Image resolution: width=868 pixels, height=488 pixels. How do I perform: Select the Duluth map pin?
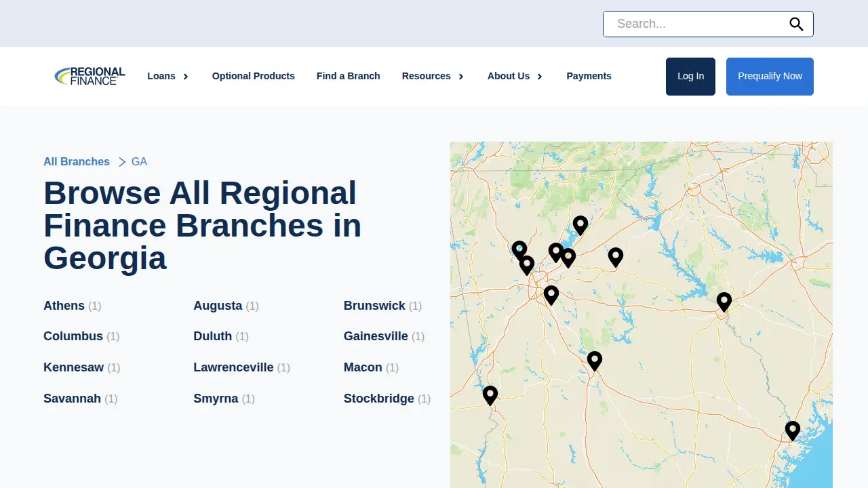pyautogui.click(x=556, y=253)
